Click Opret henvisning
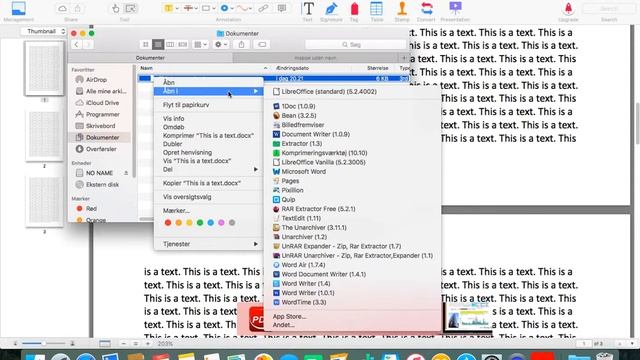Screen dimensions: 640x360 click(187, 152)
